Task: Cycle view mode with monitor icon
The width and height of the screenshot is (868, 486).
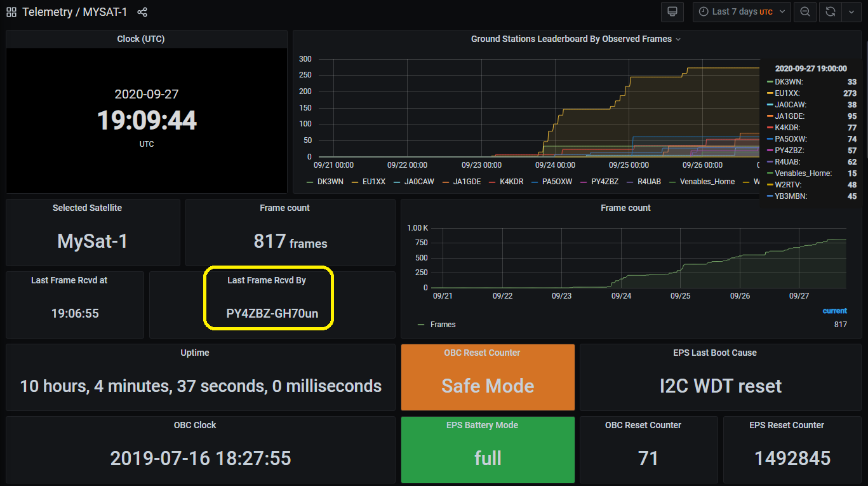Action: pos(673,11)
